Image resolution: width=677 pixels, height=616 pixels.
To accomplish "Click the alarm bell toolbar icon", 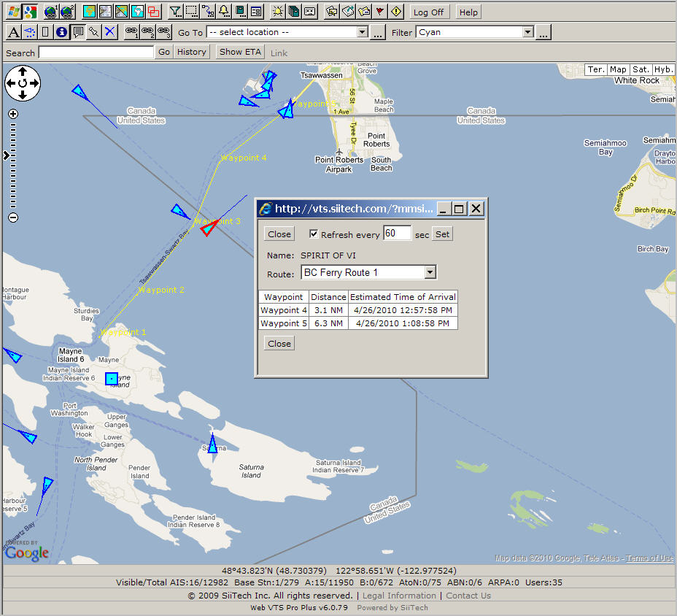I will [x=224, y=12].
